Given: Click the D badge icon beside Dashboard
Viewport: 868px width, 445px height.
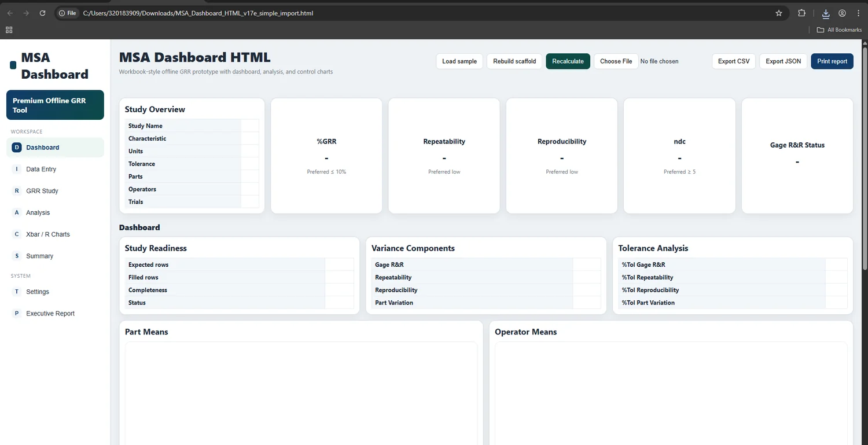Looking at the screenshot, I should tap(17, 148).
